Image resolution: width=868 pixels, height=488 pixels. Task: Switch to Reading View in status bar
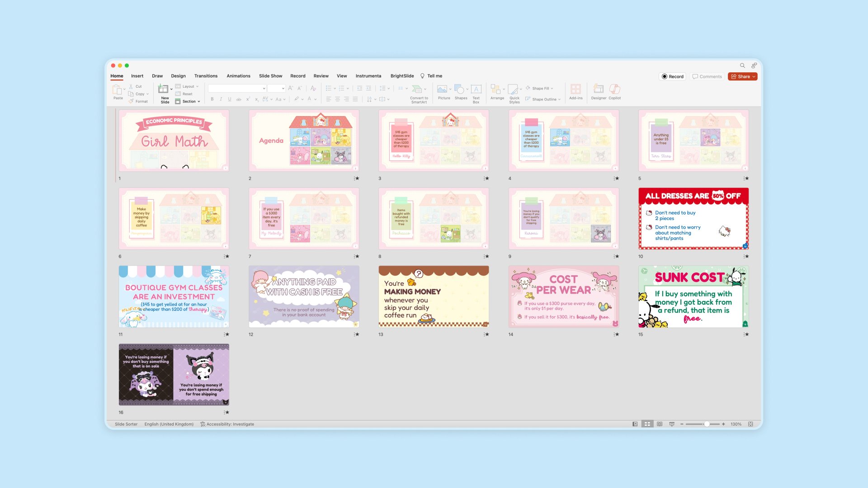(x=660, y=424)
